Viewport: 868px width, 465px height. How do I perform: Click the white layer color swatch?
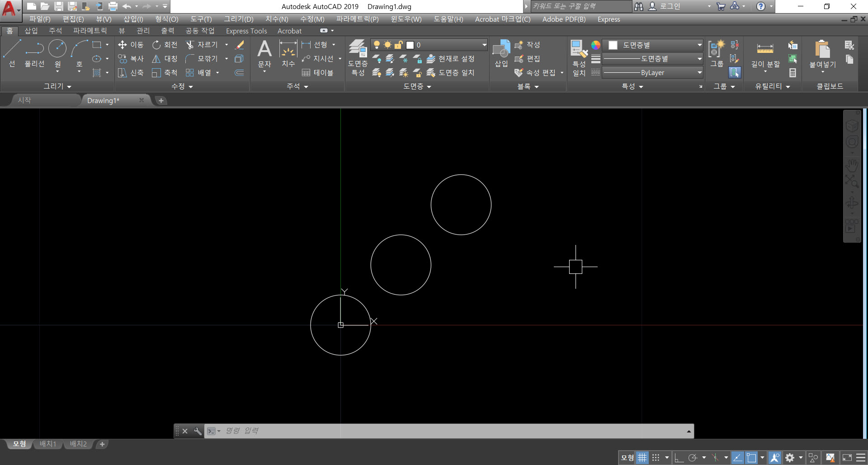[x=410, y=45]
